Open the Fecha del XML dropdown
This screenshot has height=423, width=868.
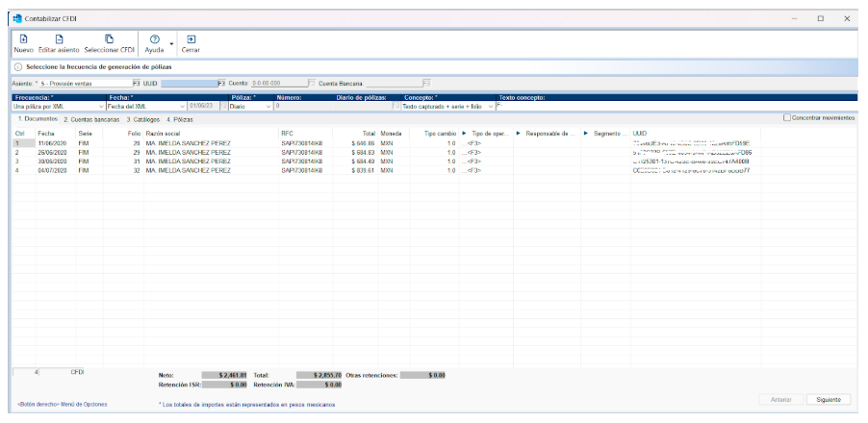point(182,106)
